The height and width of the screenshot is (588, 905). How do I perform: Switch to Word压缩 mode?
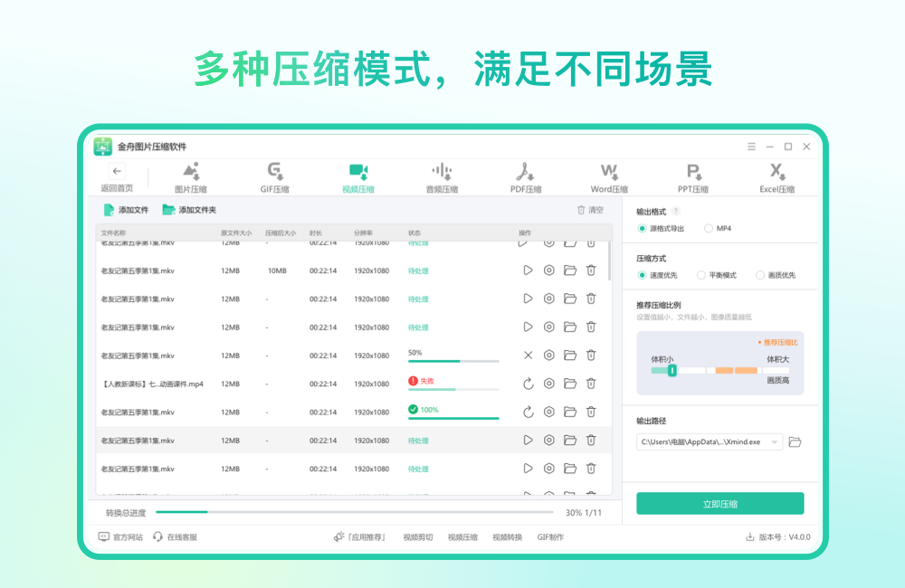608,176
